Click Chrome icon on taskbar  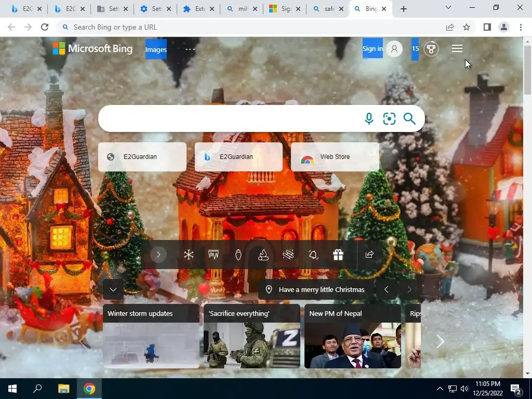(89, 389)
